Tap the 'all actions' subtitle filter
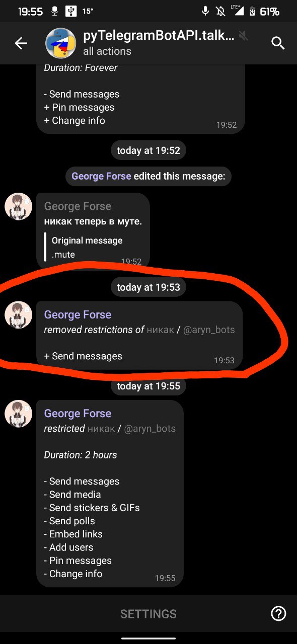This screenshot has height=644, width=297. click(107, 51)
